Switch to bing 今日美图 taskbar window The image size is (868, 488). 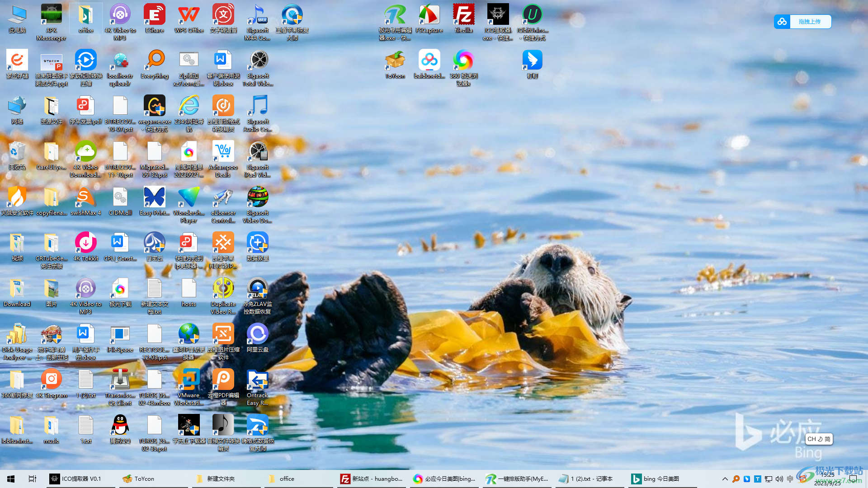point(663,479)
